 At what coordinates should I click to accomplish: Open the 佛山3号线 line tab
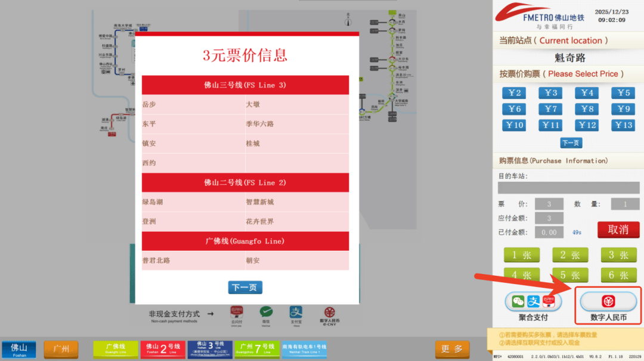[210, 350]
